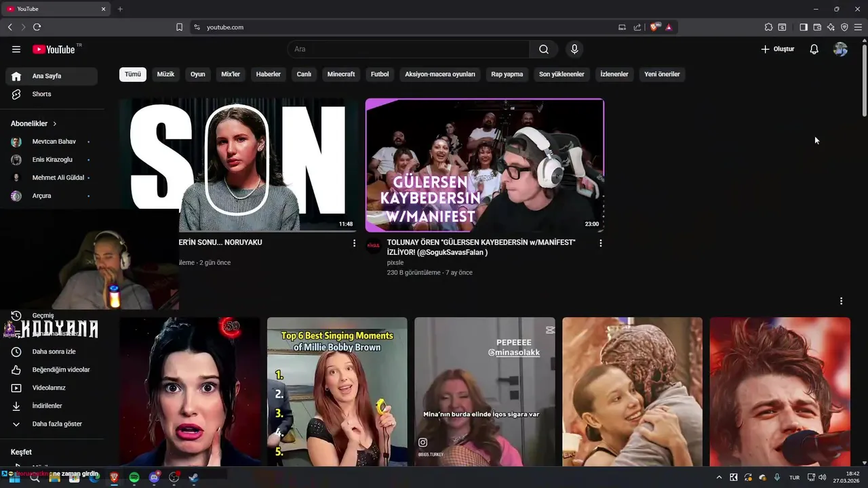Select the Haberler filter chip
Viewport: 868px width, 488px height.
coord(269,75)
